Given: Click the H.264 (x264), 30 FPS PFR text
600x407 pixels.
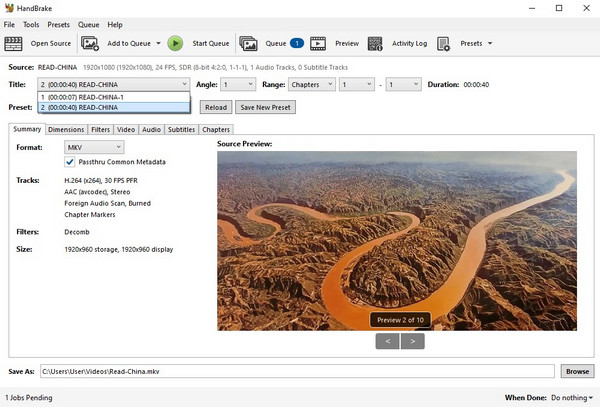Looking at the screenshot, I should click(101, 181).
